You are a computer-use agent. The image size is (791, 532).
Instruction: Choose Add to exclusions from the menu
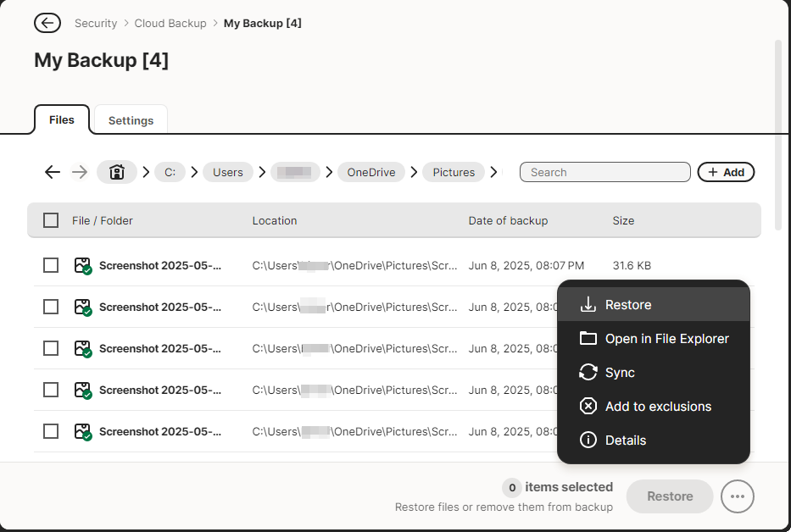658,407
